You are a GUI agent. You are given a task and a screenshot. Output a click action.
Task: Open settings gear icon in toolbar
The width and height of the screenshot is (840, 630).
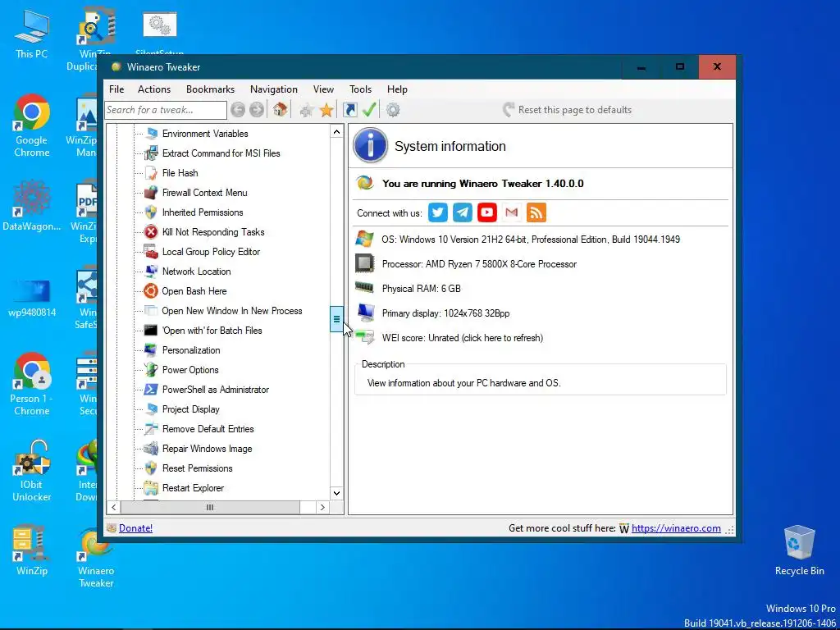pyautogui.click(x=393, y=110)
